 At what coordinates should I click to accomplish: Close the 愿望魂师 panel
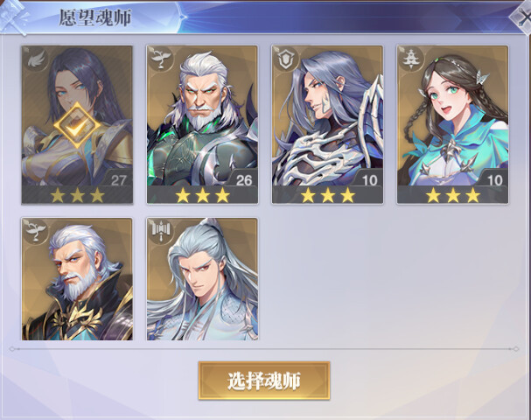click(x=522, y=16)
